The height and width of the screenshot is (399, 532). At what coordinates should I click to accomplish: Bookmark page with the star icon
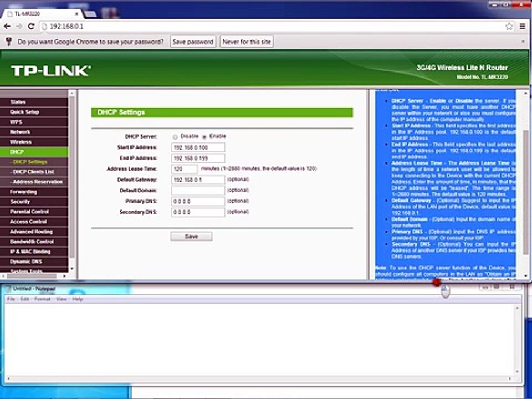tap(509, 27)
